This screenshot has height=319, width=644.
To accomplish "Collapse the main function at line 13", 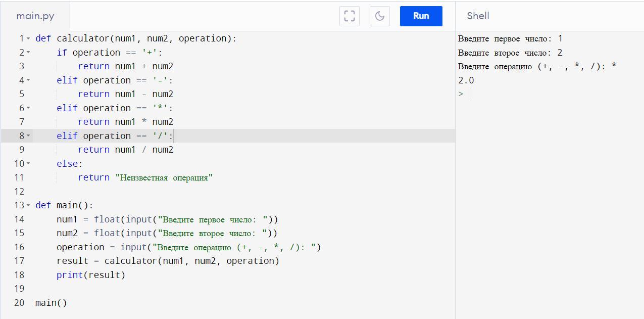I will pyautogui.click(x=28, y=205).
